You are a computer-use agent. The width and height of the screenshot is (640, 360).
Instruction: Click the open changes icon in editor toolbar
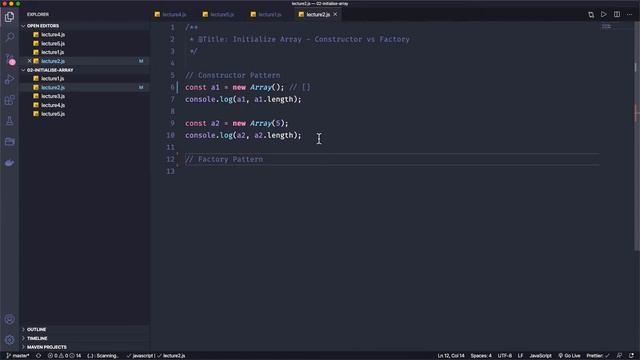(591, 15)
